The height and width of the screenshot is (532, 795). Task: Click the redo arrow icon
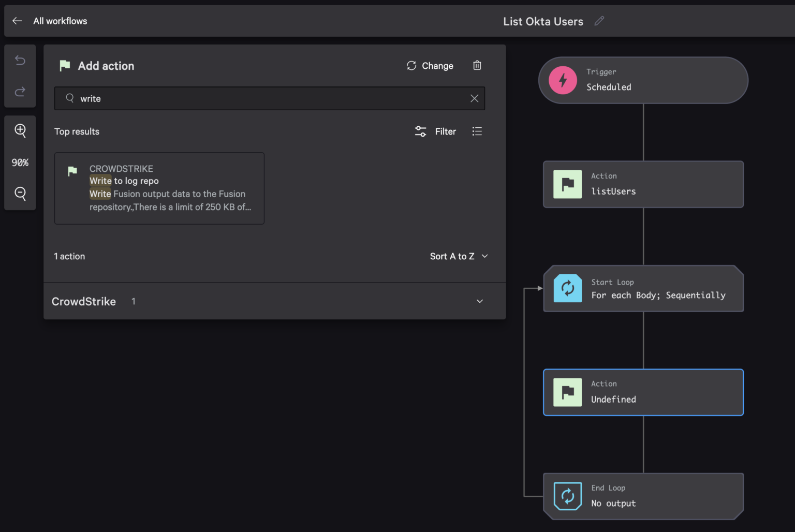20,92
